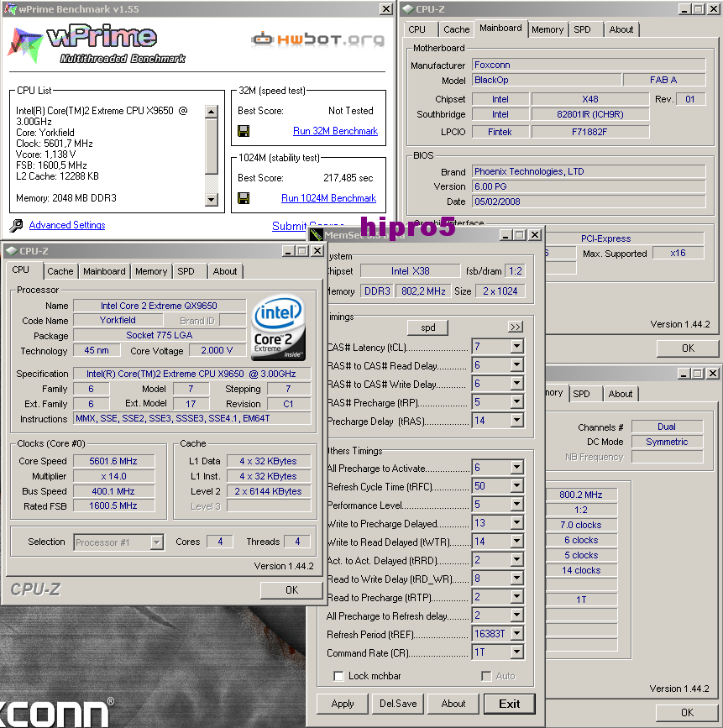Click the Submit Scores link in wPrime
Image resolution: width=723 pixels, height=728 pixels.
click(308, 226)
